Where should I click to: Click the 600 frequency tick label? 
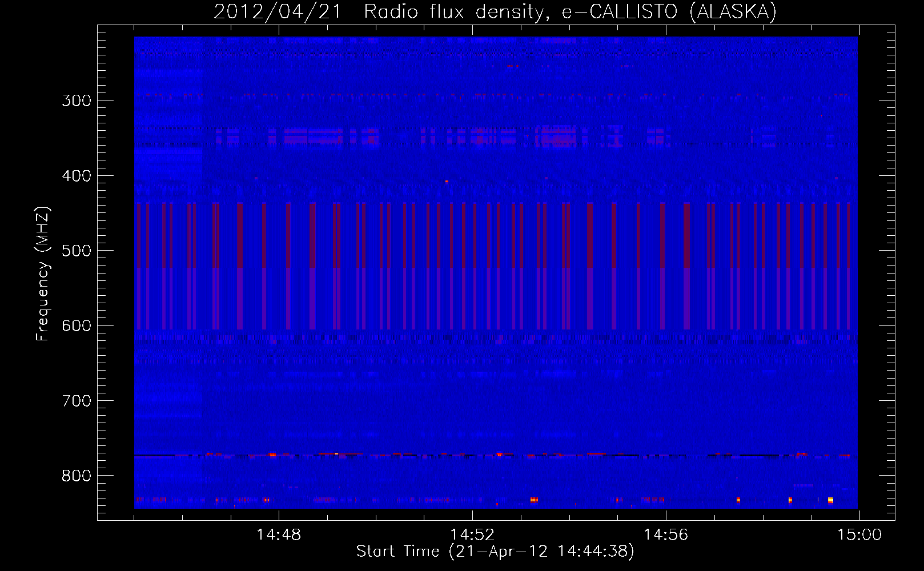click(77, 326)
